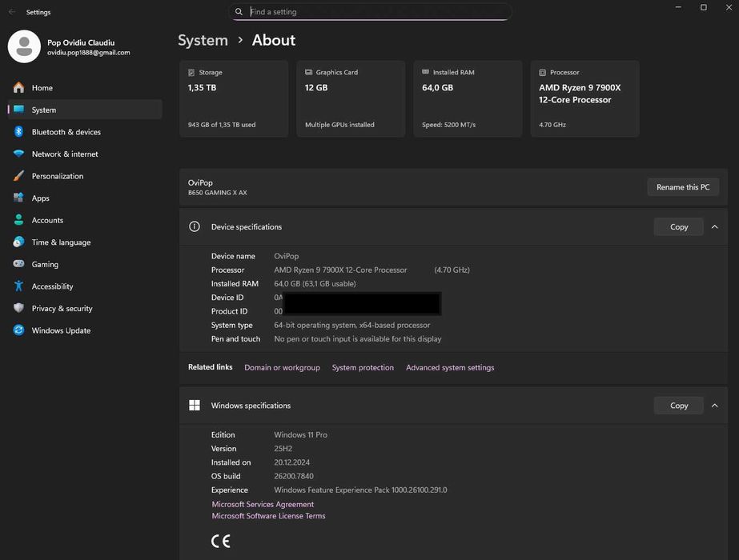Select Privacy & security in sidebar
The height and width of the screenshot is (560, 739).
86,309
